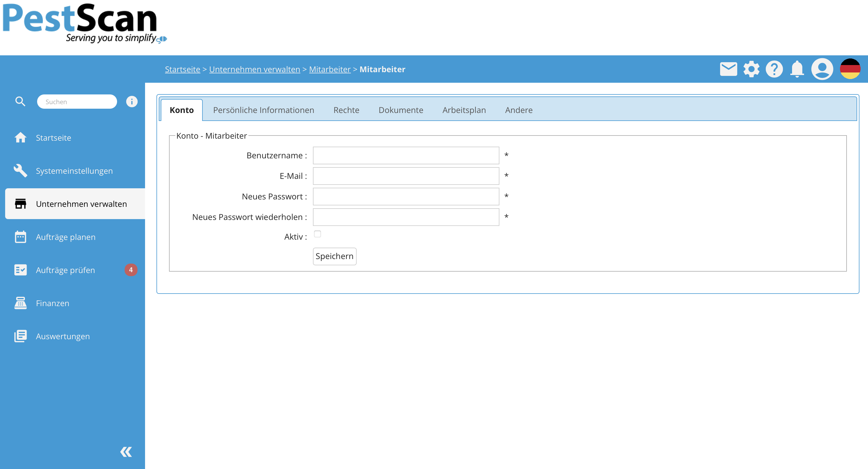Open the user profile avatar icon

[x=822, y=69]
